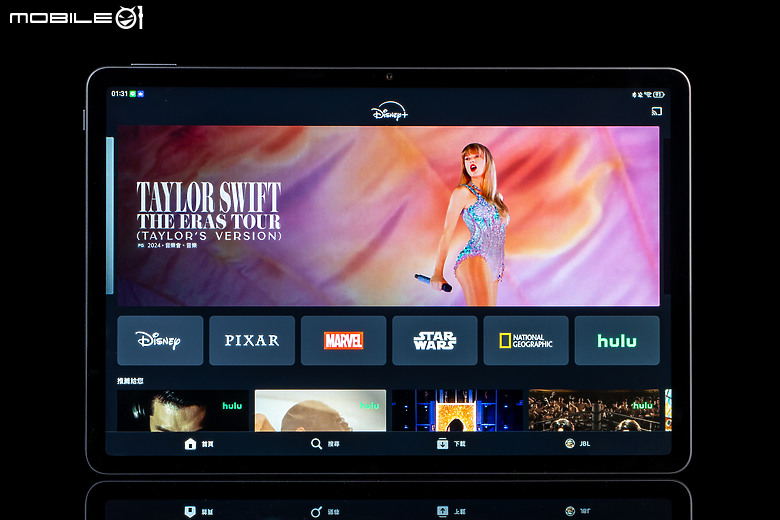Select the golden stage show thumbnail
The width and height of the screenshot is (780, 520).
coord(457,410)
